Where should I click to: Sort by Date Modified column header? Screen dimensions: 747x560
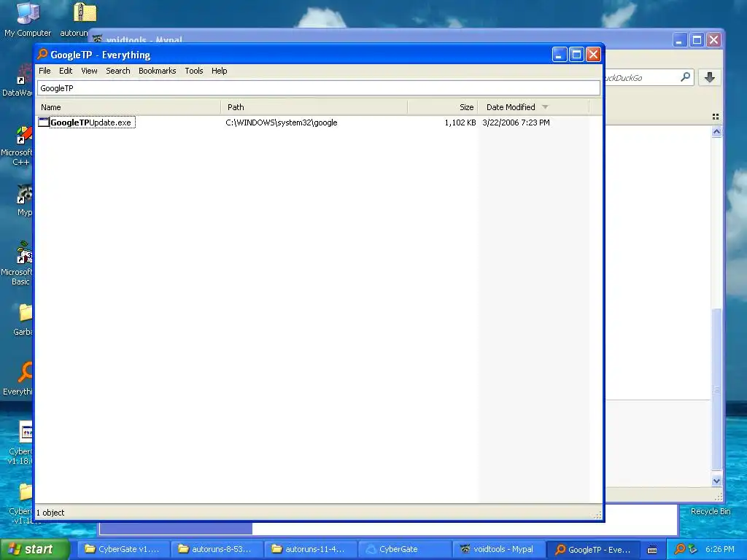tap(533, 107)
